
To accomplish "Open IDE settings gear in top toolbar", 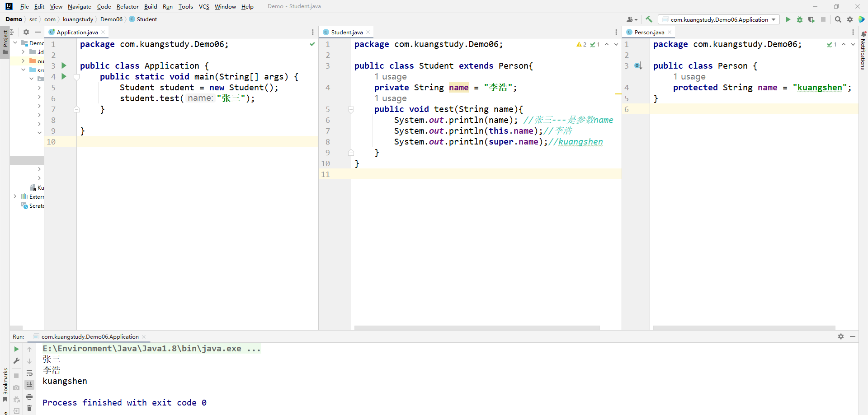I will [850, 19].
